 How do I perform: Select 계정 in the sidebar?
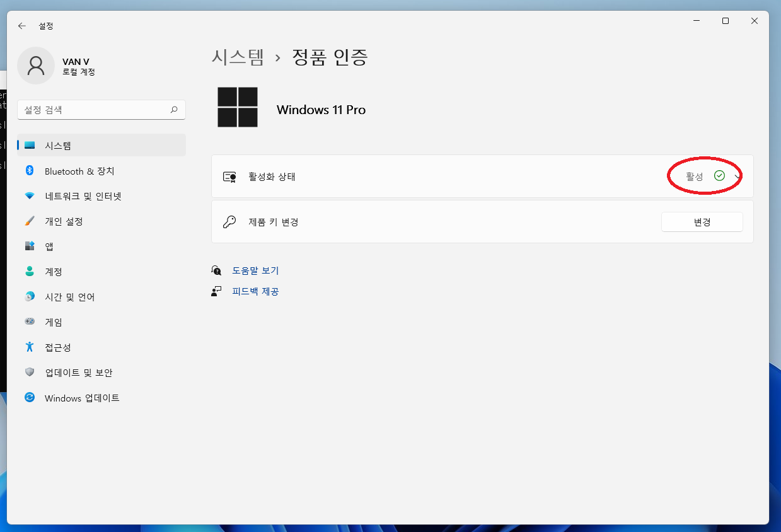pos(101,272)
